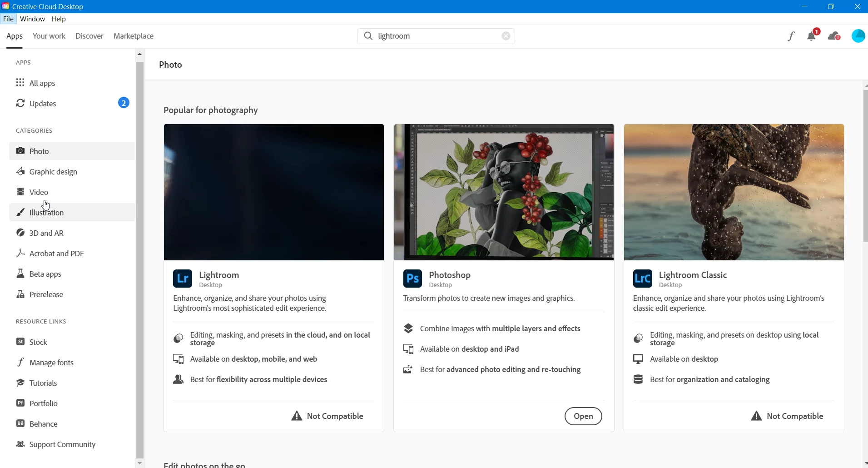Screen dimensions: 868x468
Task: Click the Updates refresh icon
Action: click(20, 103)
